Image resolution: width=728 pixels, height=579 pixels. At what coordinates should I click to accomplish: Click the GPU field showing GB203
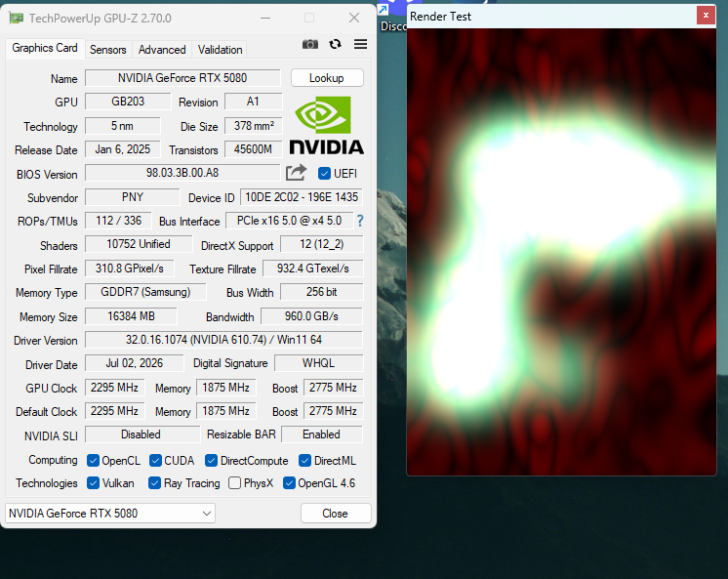point(128,102)
